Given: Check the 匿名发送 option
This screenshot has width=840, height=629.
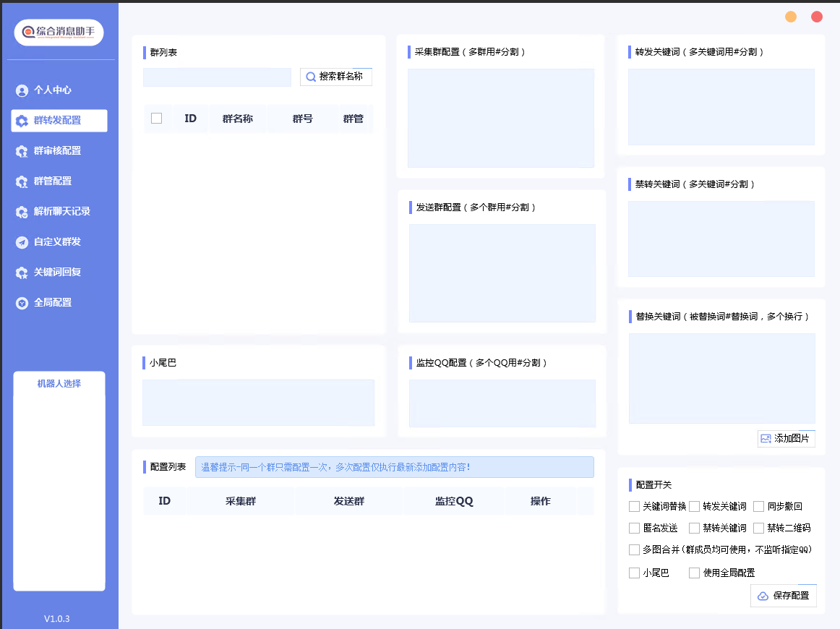Looking at the screenshot, I should [x=634, y=528].
